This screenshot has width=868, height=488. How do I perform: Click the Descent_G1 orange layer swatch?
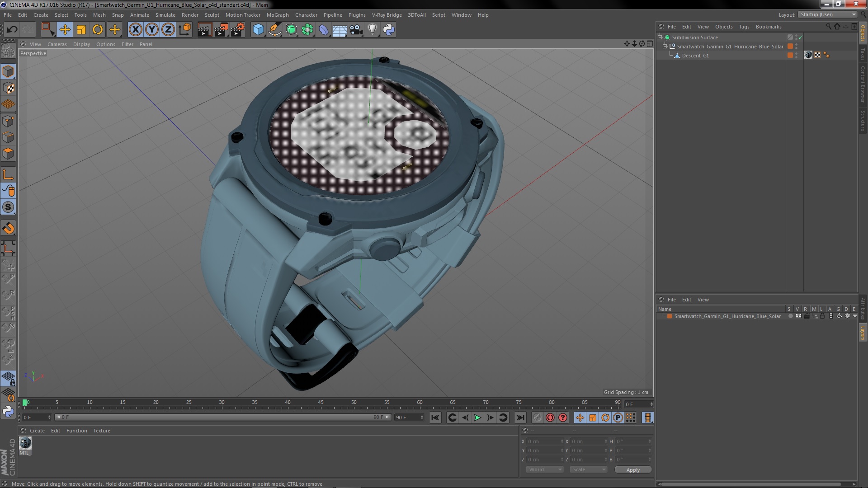790,55
